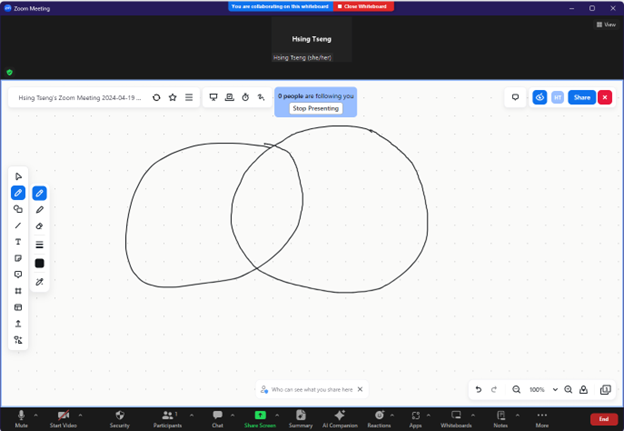Close the whiteboard with red X button
Viewport: 624px width, 431px height.
pos(605,97)
